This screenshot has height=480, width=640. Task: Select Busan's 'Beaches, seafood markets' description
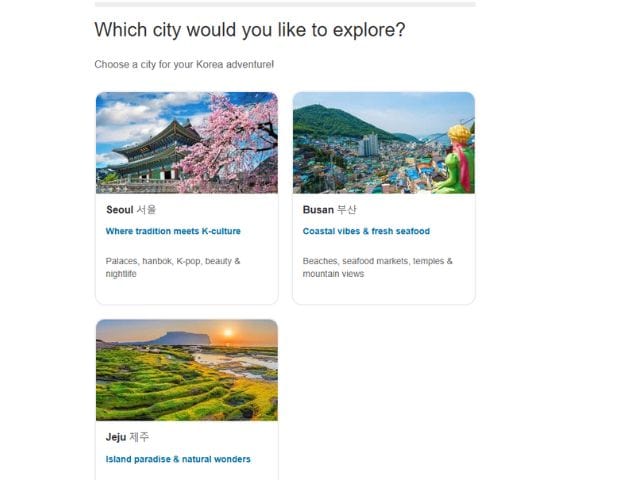pyautogui.click(x=377, y=267)
